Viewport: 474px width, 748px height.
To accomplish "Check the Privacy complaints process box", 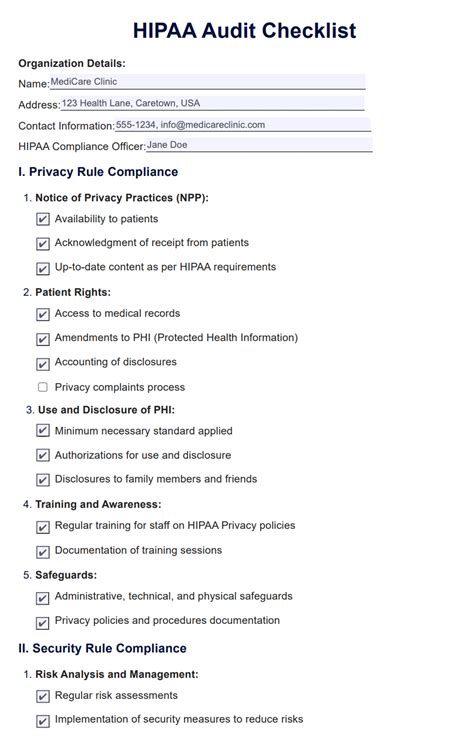I will [x=43, y=387].
